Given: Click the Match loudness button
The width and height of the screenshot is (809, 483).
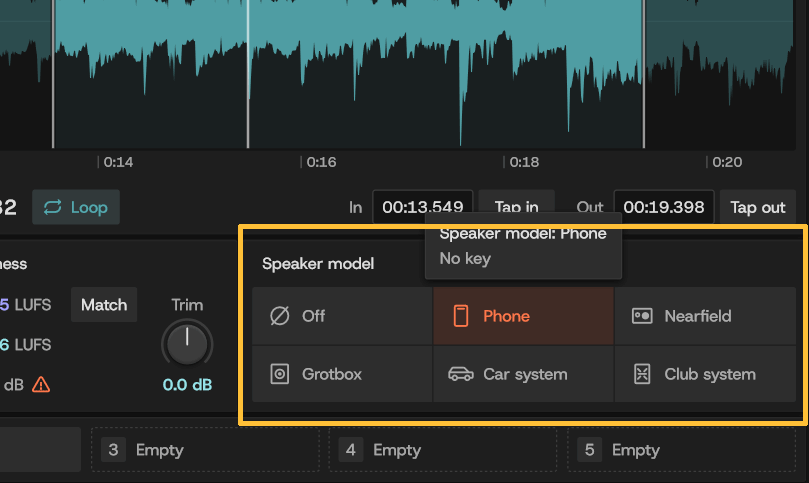Looking at the screenshot, I should [x=104, y=304].
